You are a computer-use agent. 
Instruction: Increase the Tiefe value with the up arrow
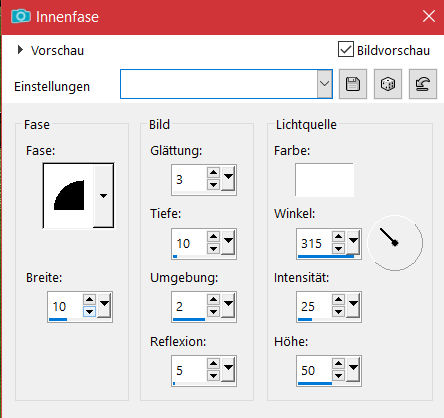point(213,236)
